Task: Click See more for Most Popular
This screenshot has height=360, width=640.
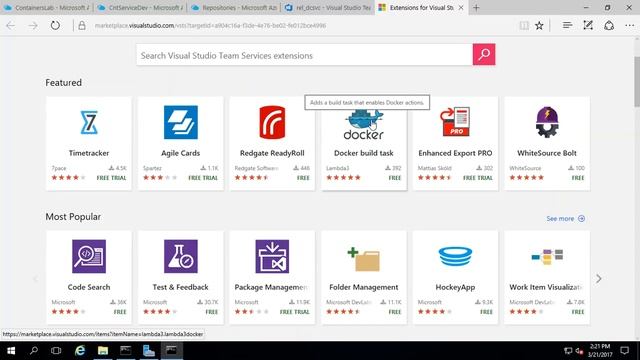Action: (565, 219)
